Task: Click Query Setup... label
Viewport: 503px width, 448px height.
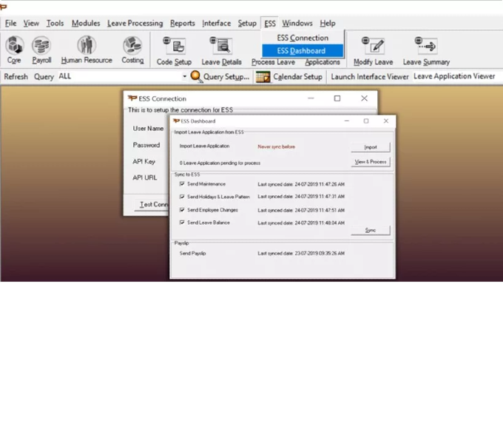Action: 226,77
